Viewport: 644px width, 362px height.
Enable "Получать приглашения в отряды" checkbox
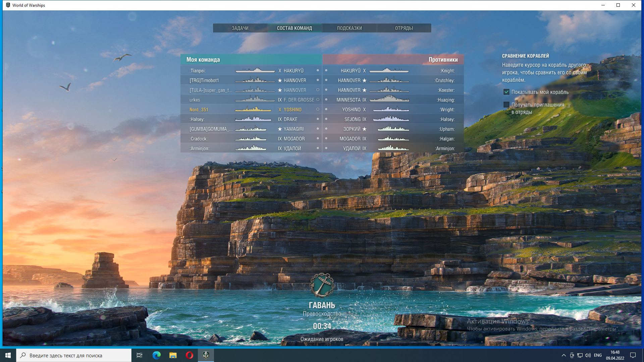point(506,105)
